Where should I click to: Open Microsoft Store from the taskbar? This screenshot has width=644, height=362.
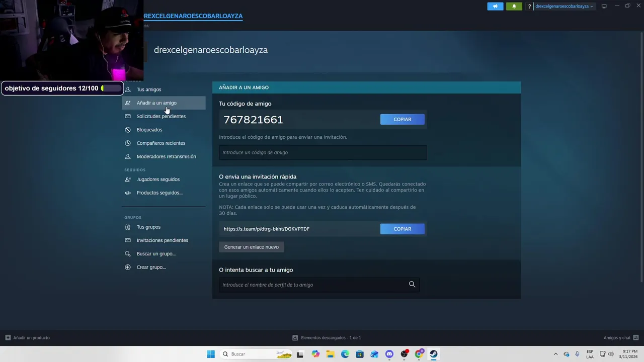tap(360, 354)
